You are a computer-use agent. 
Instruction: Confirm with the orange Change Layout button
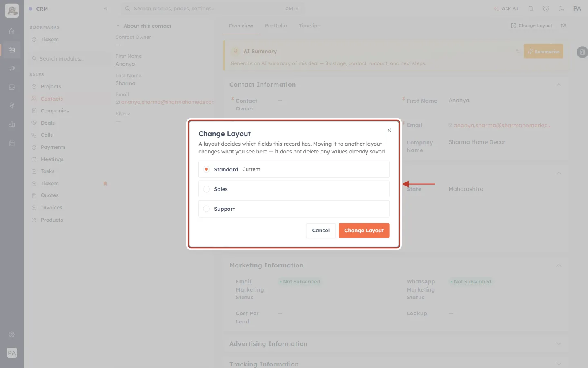[364, 231]
